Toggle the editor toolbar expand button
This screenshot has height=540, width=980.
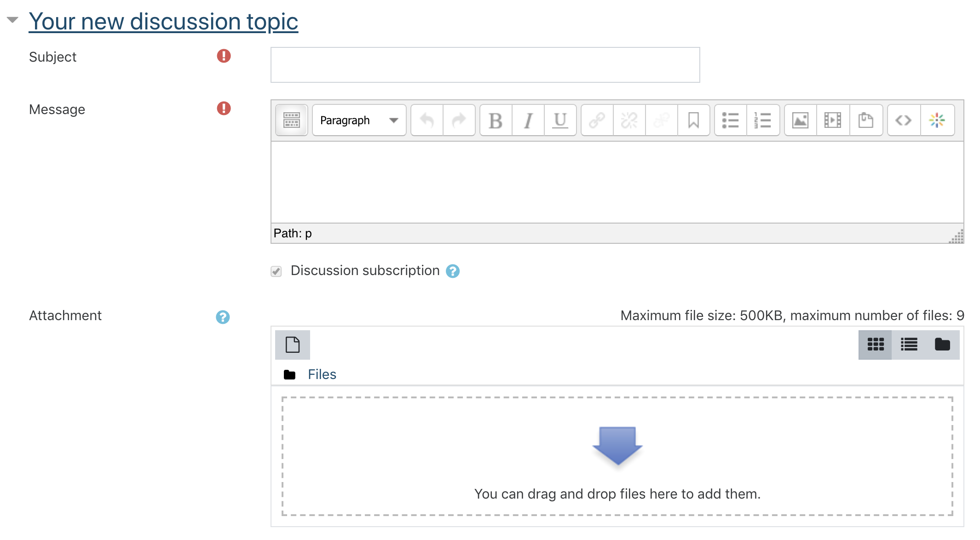pos(291,121)
